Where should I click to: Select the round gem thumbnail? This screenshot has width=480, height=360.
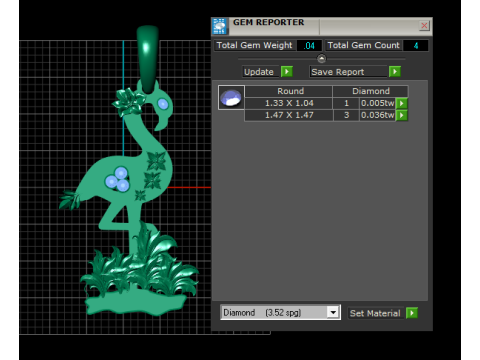231,98
